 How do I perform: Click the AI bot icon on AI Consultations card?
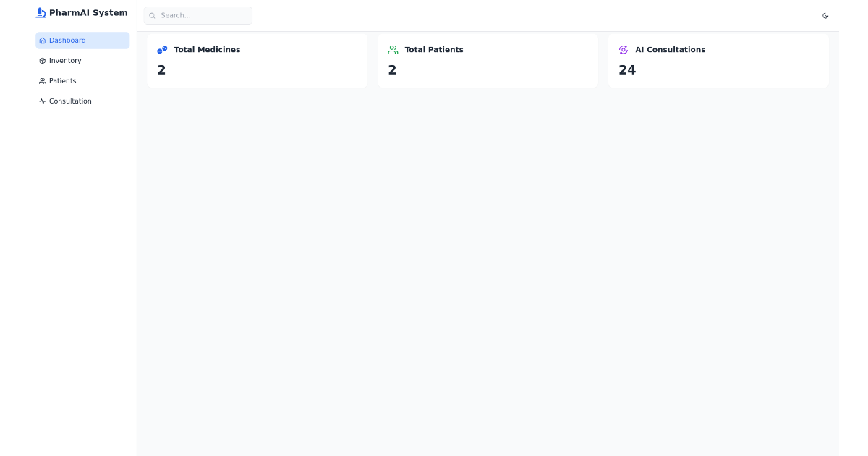[x=624, y=50]
